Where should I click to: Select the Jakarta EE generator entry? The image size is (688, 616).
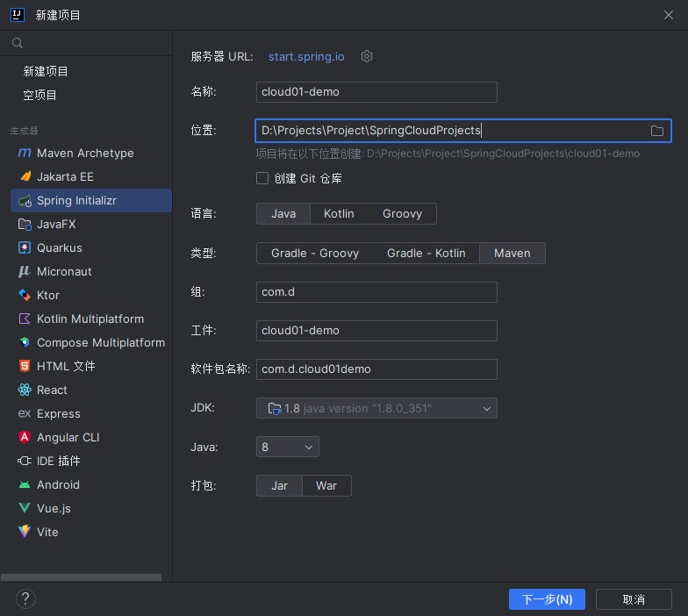(x=91, y=177)
